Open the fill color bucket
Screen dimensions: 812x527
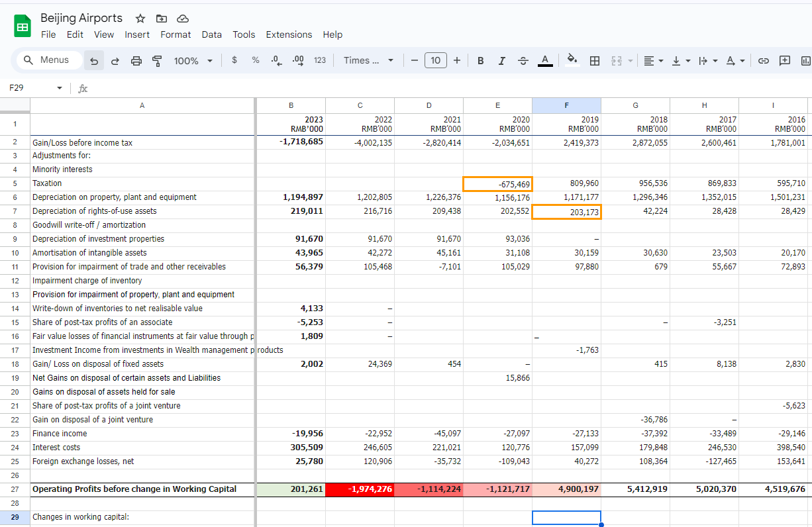(573, 60)
